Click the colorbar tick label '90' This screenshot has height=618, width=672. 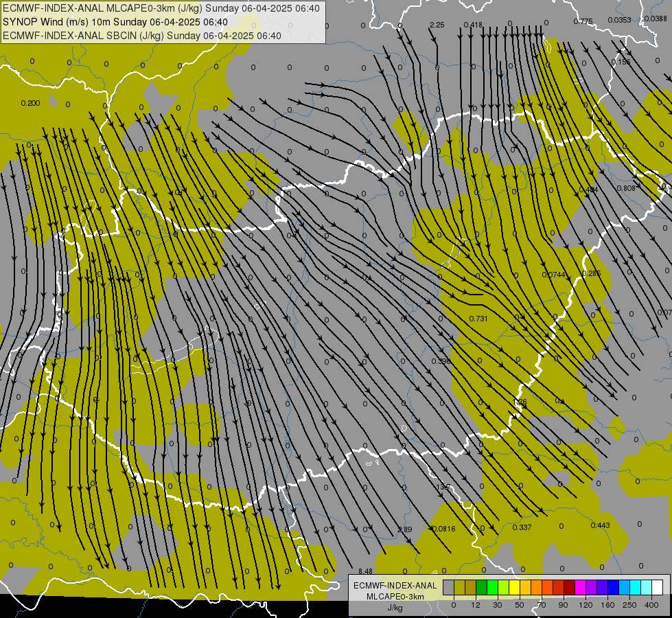(563, 605)
